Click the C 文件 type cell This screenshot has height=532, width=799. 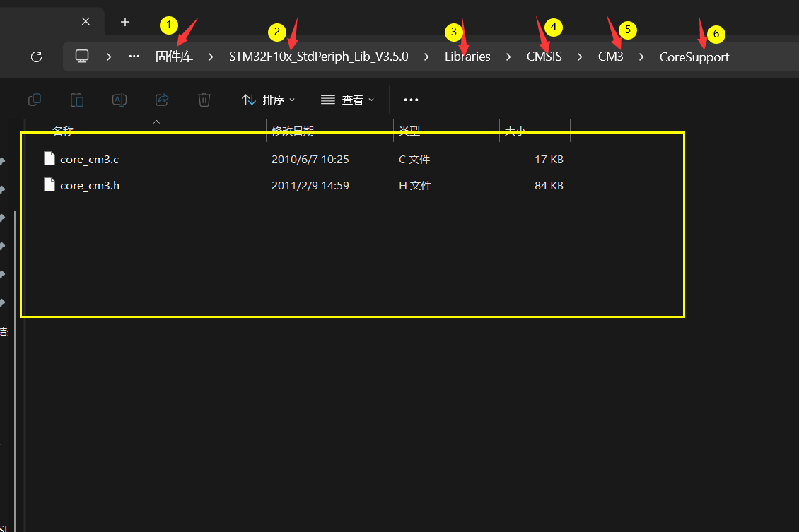click(x=414, y=160)
